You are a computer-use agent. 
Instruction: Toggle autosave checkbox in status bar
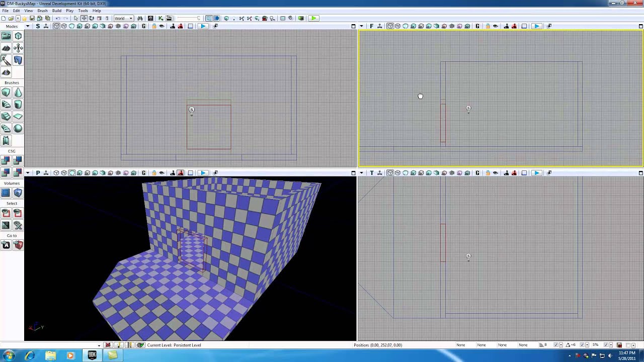(629, 345)
